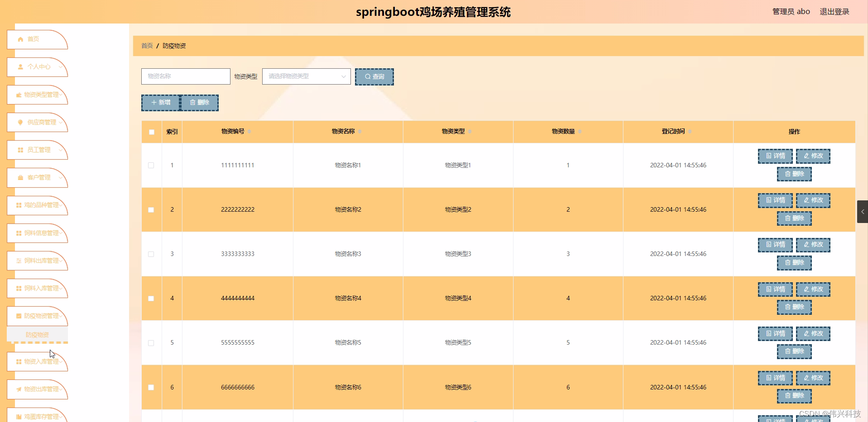Select the 首页 home icon in sidebar

[x=20, y=39]
